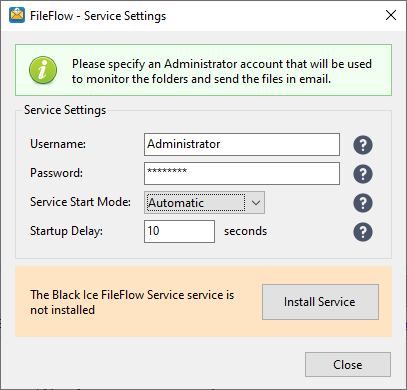Open help for the Password field
This screenshot has height=390, width=407.
363,174
